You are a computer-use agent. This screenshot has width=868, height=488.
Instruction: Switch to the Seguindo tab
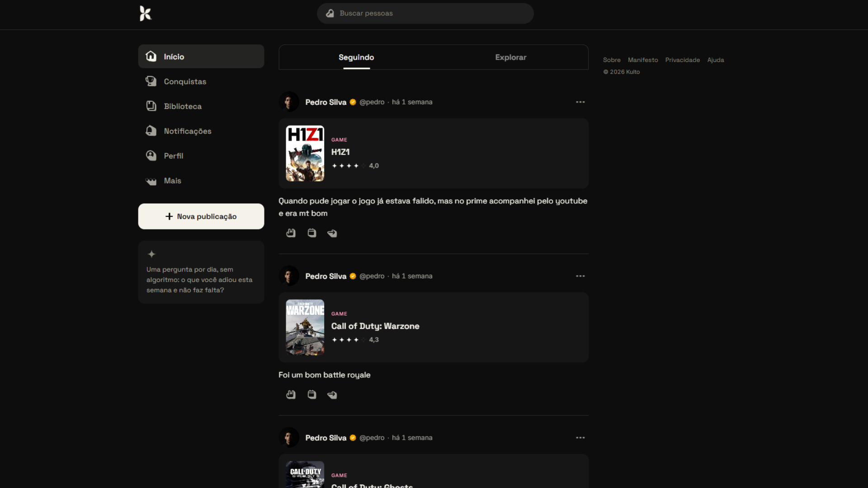pos(356,57)
